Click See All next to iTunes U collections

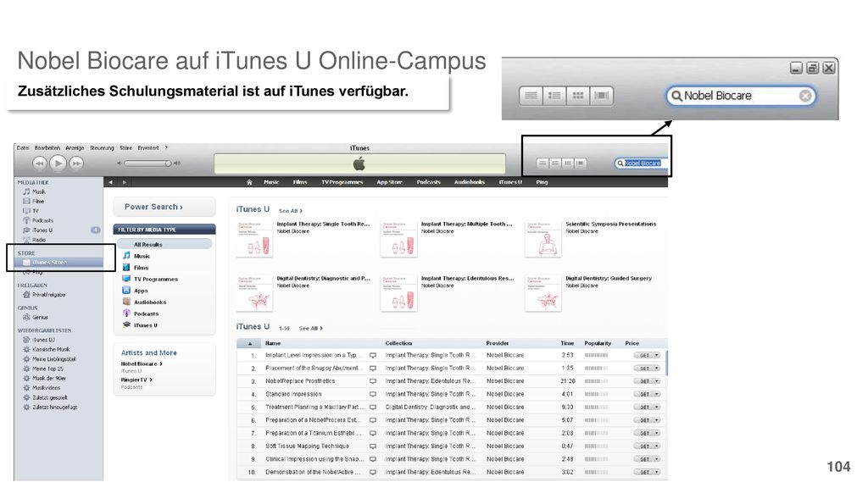tap(291, 211)
